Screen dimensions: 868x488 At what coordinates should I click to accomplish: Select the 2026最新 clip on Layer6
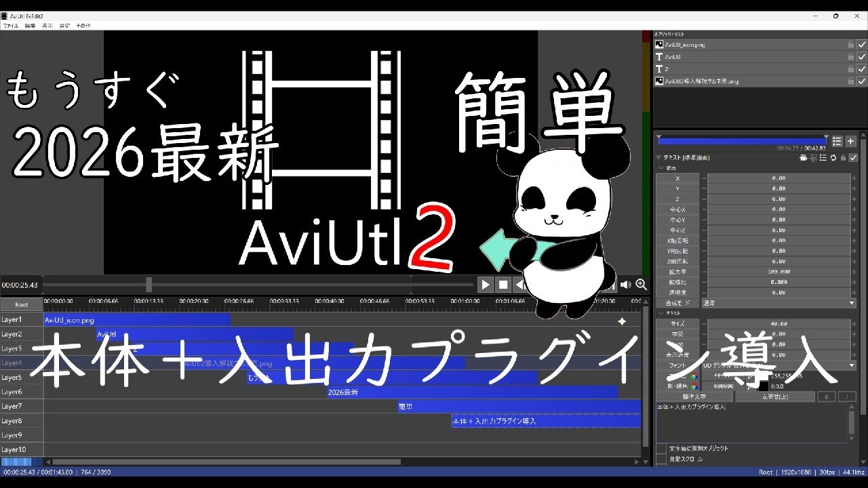point(472,392)
